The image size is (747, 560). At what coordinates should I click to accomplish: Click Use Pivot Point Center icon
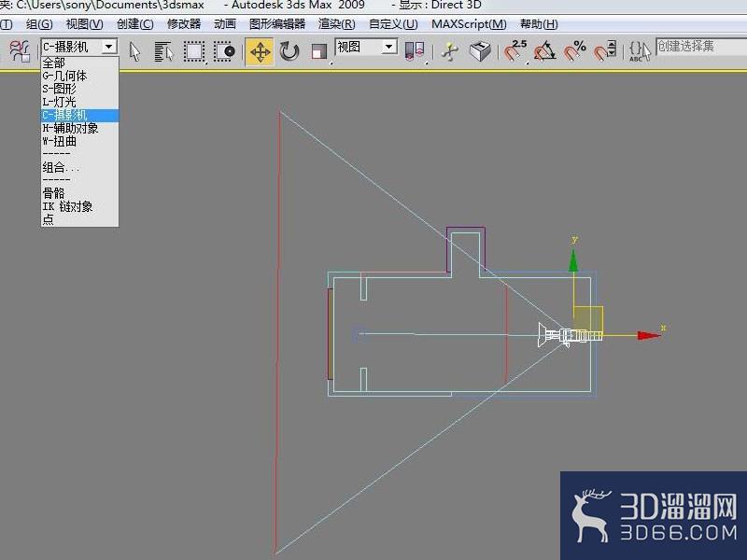(414, 51)
